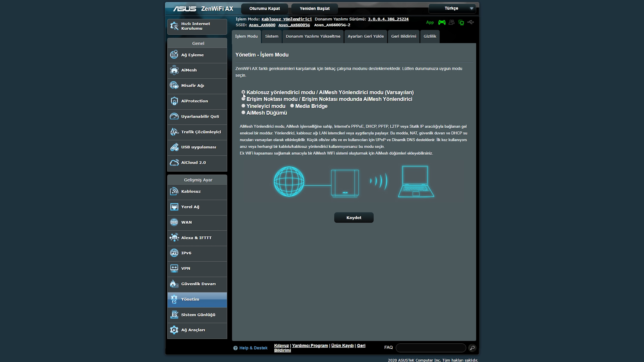Open VPN settings icon
The width and height of the screenshot is (644, 362).
[174, 268]
